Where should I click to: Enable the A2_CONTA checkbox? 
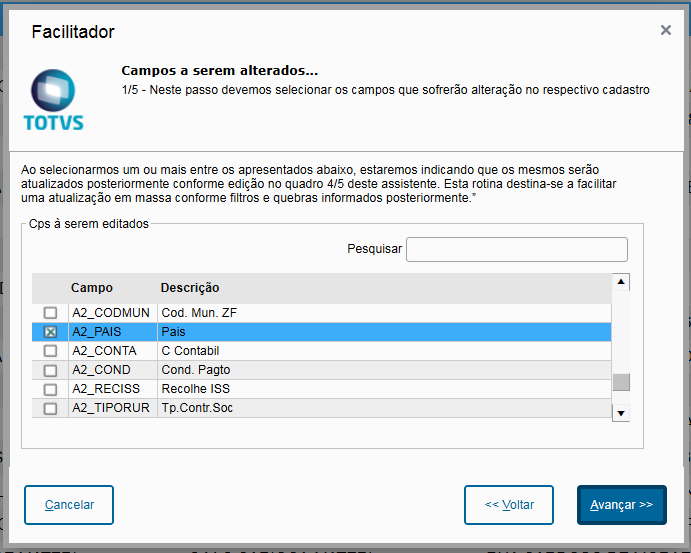coord(50,351)
